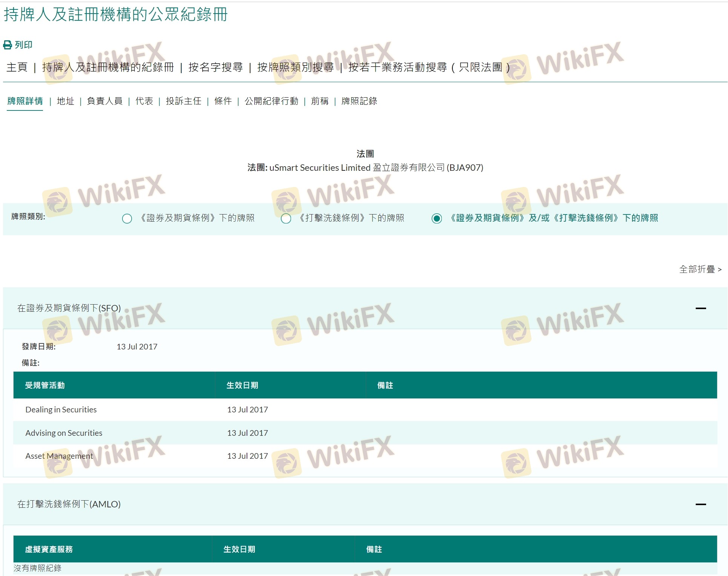Viewport: 728px width, 576px height.
Task: Go to 主頁 home link
Action: [x=17, y=67]
